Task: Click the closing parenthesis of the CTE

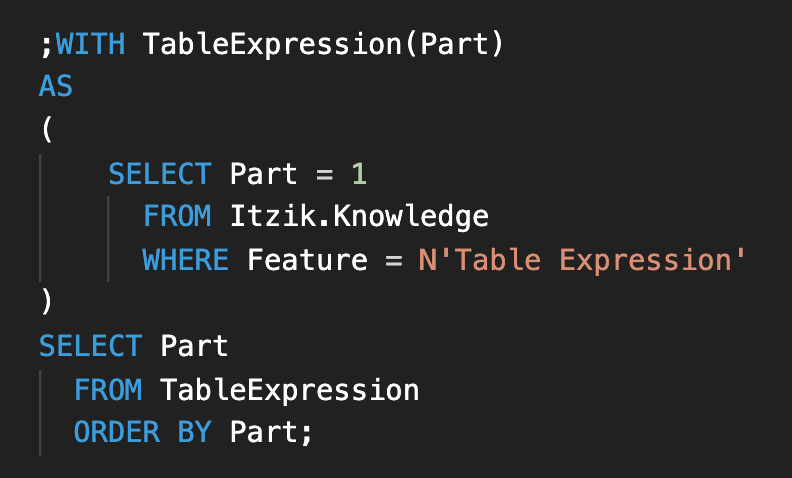Action: point(46,302)
